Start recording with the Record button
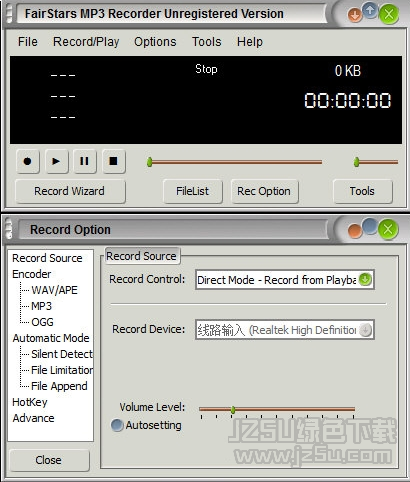410x482 pixels. (28, 162)
